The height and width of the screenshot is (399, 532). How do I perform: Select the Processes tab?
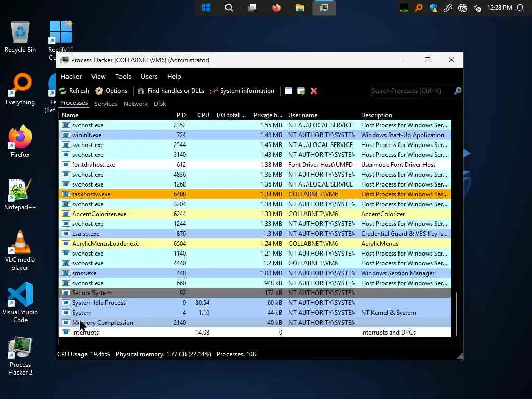pyautogui.click(x=74, y=103)
